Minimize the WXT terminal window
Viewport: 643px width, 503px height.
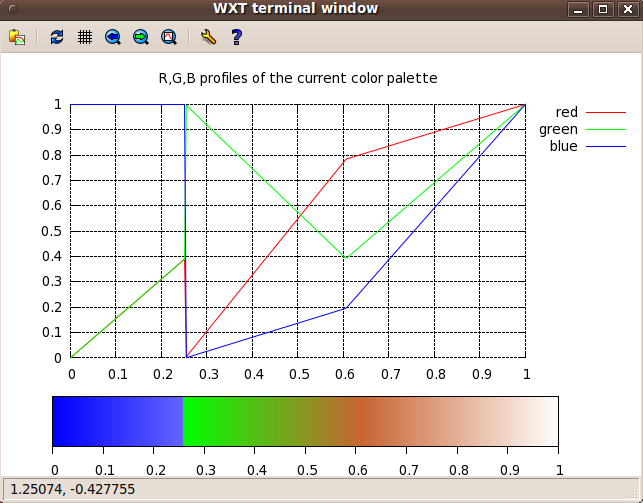click(578, 9)
